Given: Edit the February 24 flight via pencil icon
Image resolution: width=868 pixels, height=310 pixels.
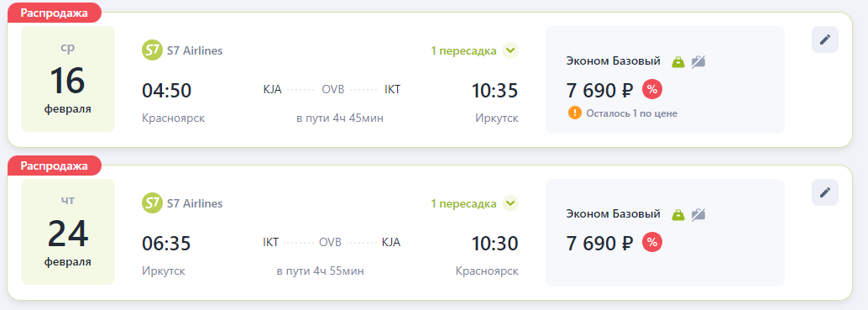Looking at the screenshot, I should coord(825,192).
